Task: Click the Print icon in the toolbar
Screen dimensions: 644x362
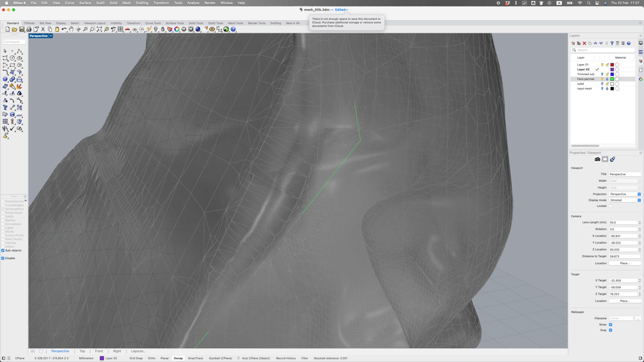Action: [x=29, y=29]
